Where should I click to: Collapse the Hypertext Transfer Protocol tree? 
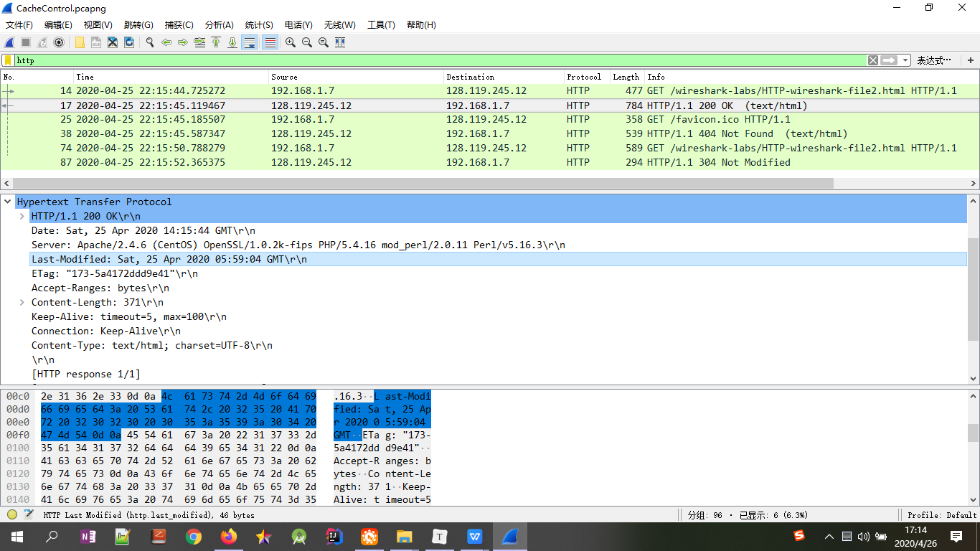tap(8, 202)
